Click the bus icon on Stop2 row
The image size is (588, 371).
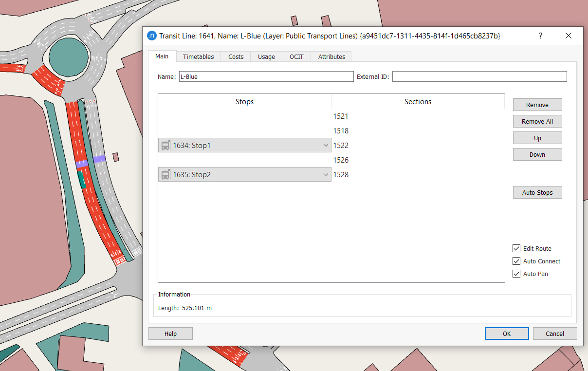click(x=165, y=174)
